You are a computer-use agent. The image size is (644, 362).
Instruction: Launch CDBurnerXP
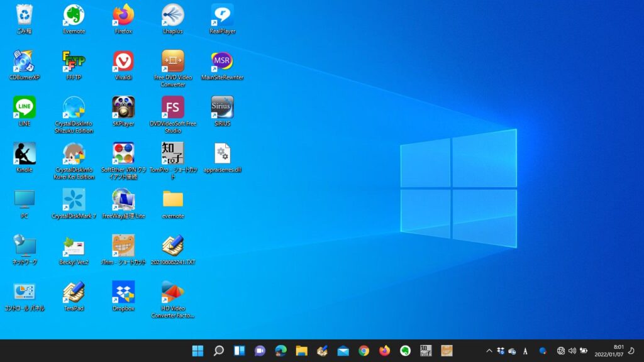pos(24,61)
